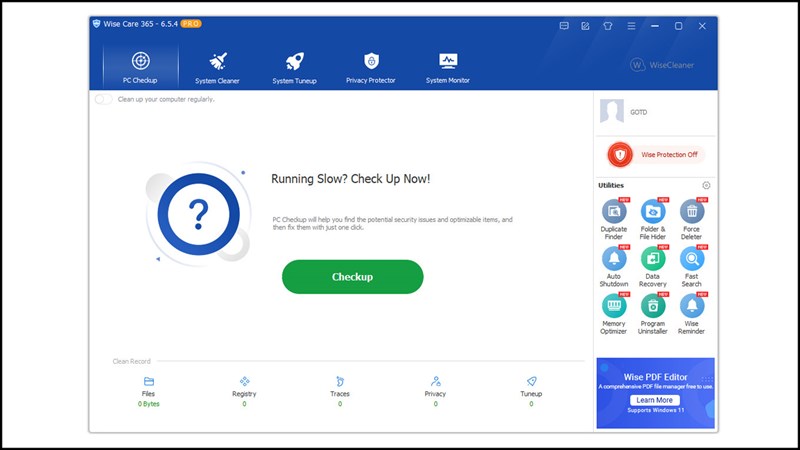Click Learn More in Wise PDF Editor ad
800x450 pixels.
click(x=655, y=400)
